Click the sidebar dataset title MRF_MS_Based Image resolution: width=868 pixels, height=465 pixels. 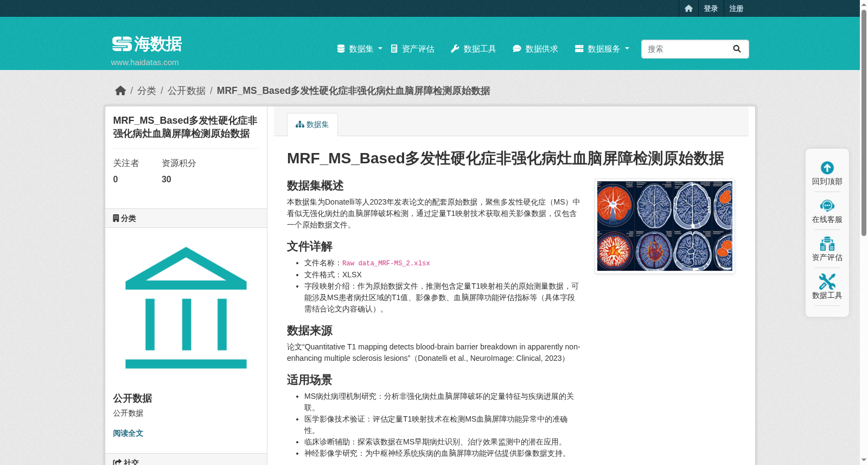click(x=186, y=127)
